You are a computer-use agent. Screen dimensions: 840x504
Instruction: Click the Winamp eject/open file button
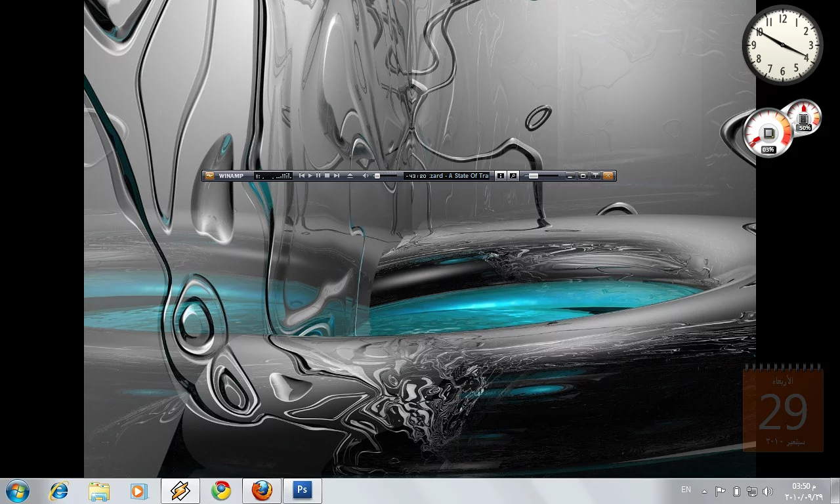pos(350,176)
